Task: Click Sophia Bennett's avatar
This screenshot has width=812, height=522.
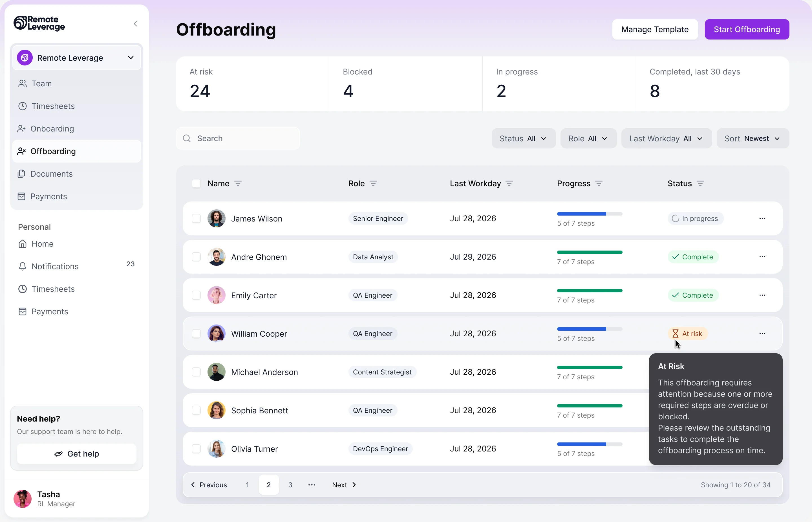Action: pyautogui.click(x=216, y=410)
